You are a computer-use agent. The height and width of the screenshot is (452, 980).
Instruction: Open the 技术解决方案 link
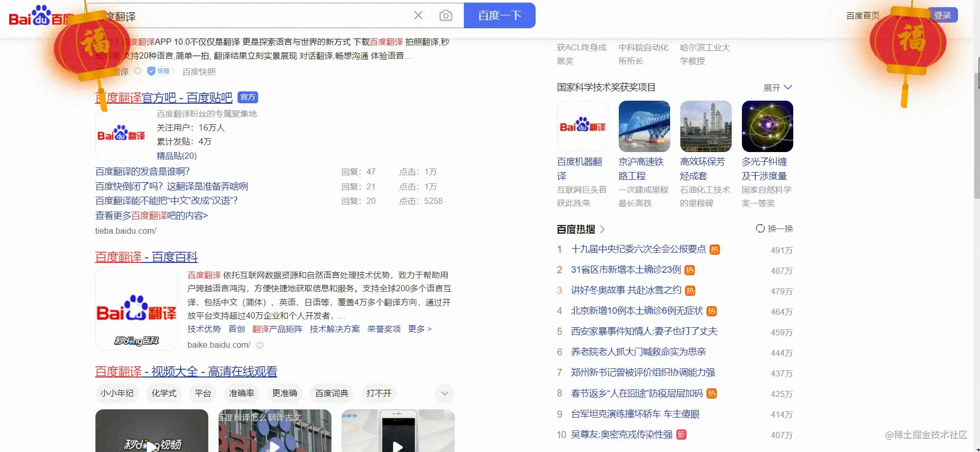(x=335, y=329)
